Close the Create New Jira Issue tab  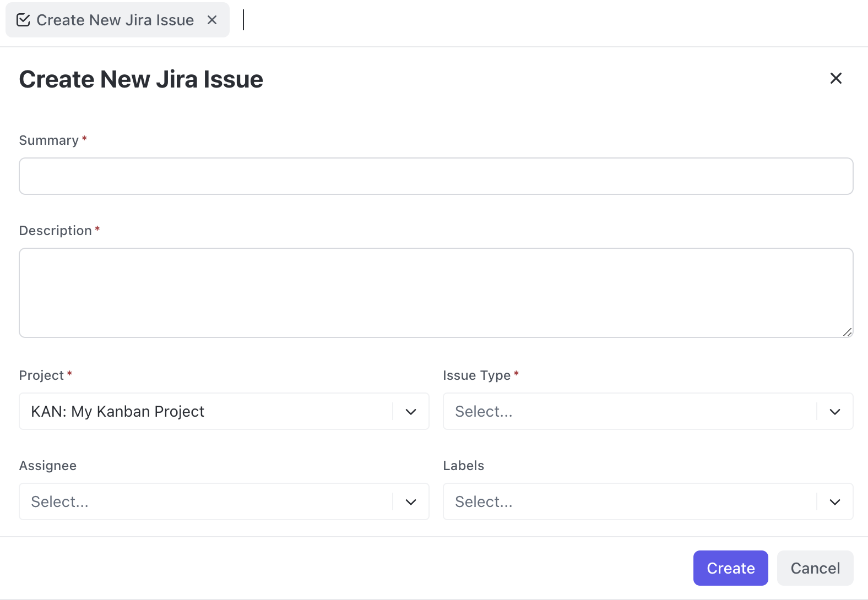212,20
